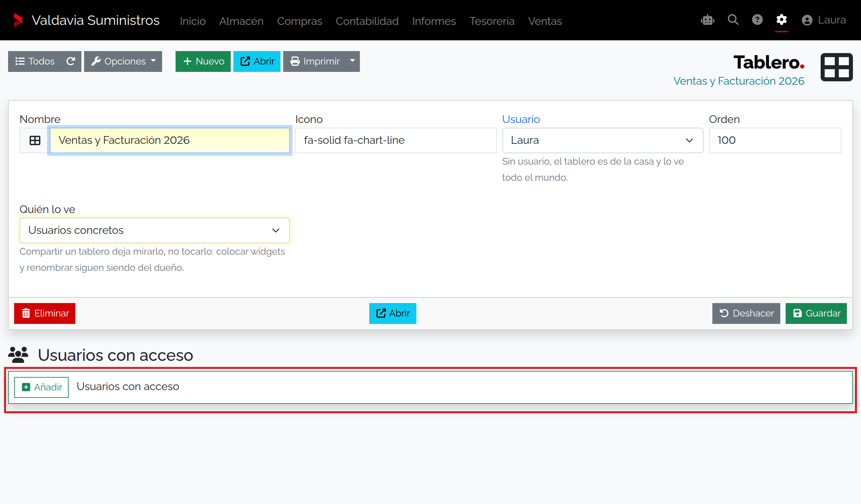
Task: Open the Tesorería menu
Action: 492,21
